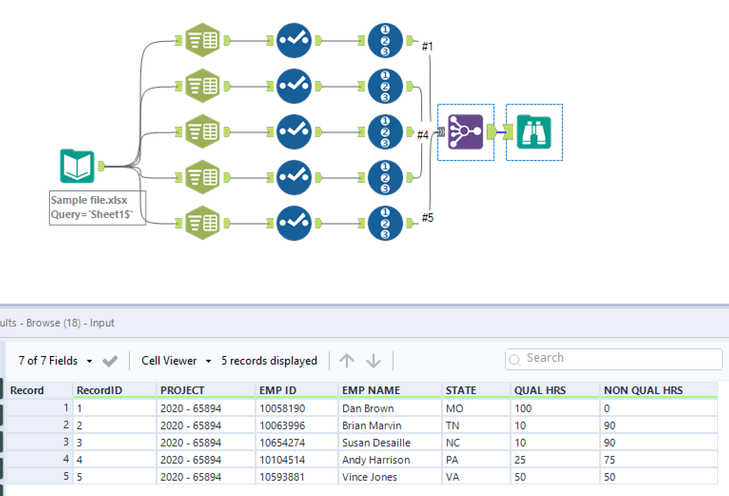Select row number 3 in Record column
Viewport: 729px width, 496px height.
pyautogui.click(x=40, y=443)
